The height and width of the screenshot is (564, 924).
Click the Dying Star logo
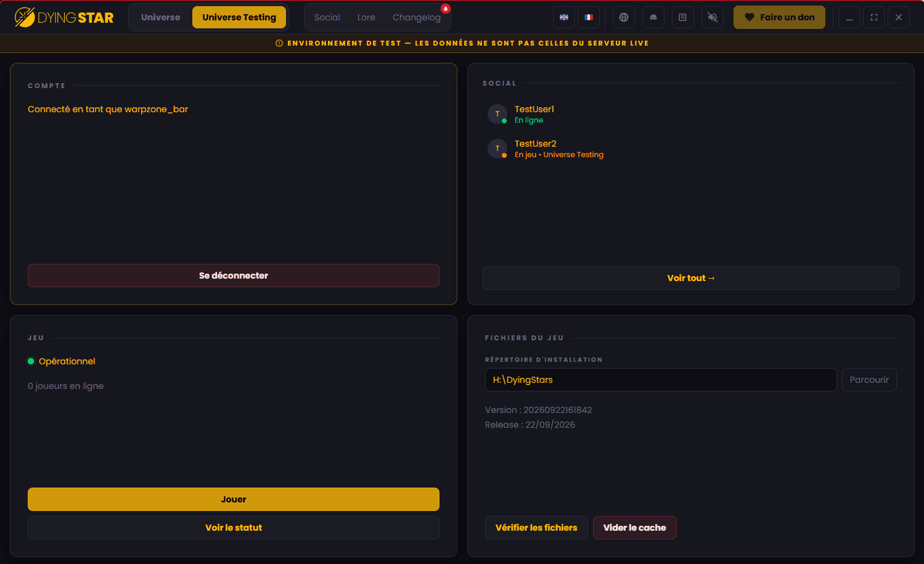coord(64,17)
